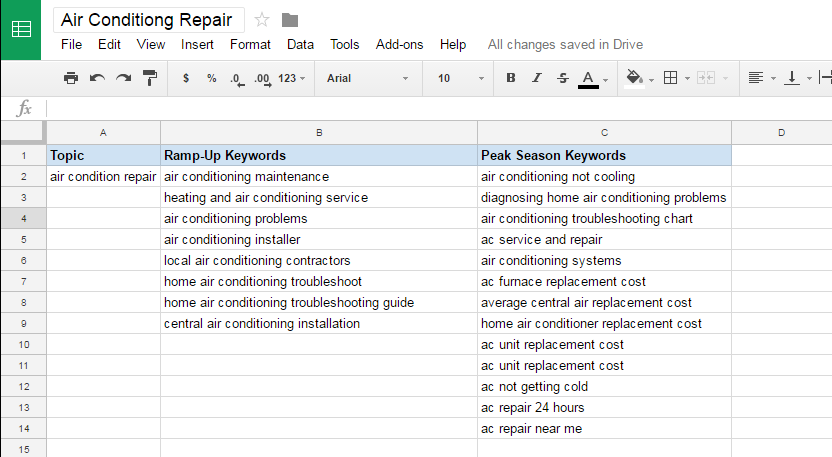Open the Edit menu

109,45
